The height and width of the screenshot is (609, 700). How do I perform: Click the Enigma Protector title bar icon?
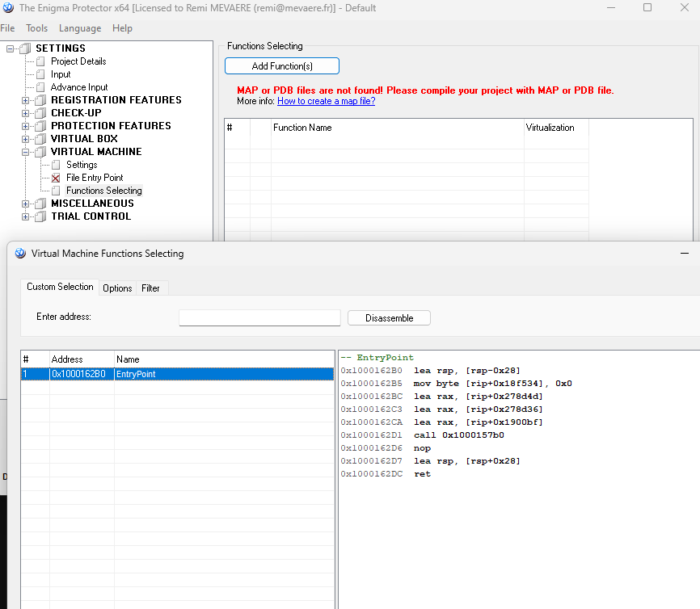point(8,7)
